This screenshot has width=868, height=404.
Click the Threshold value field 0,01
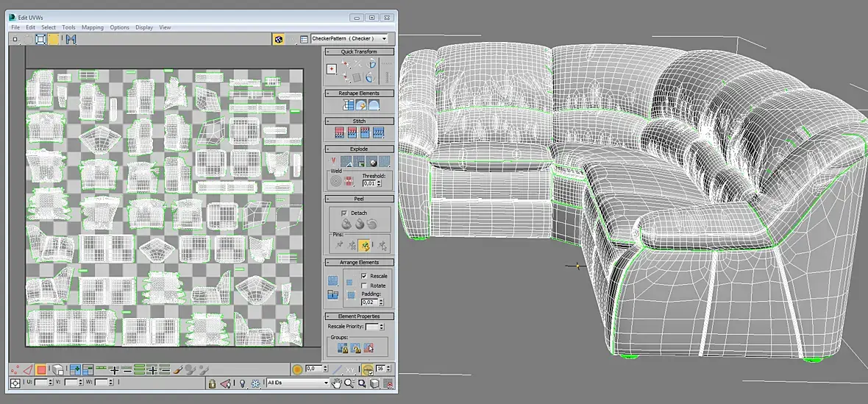click(369, 182)
